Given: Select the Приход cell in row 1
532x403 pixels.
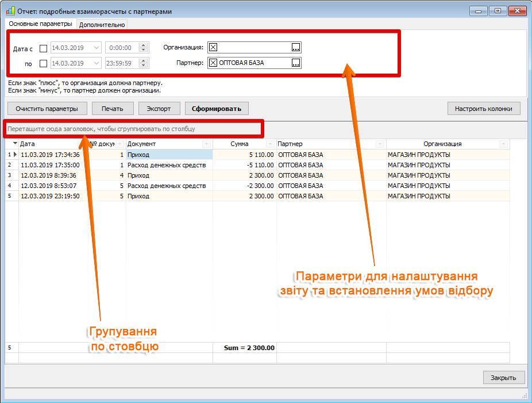Looking at the screenshot, I should pos(169,155).
